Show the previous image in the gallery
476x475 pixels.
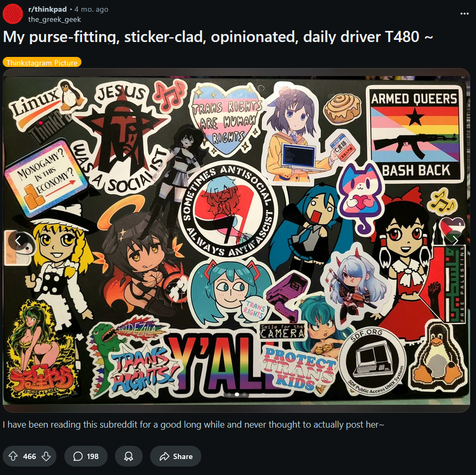click(x=18, y=240)
